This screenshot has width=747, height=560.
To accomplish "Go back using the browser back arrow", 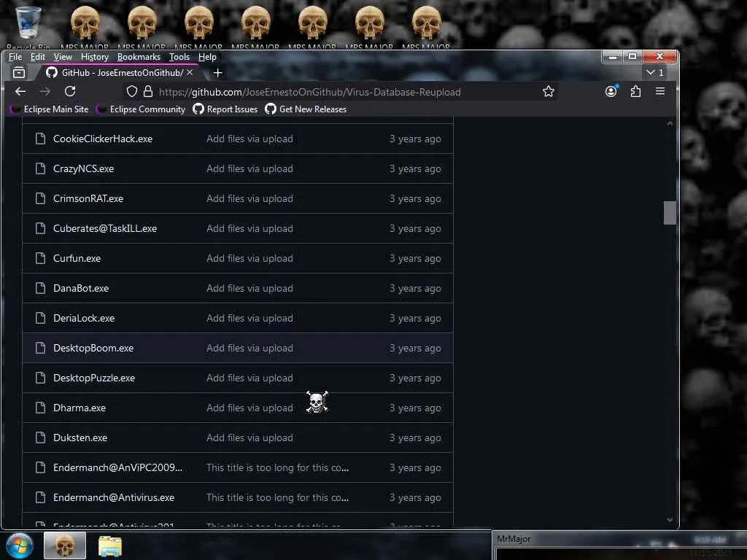I will point(20,91).
